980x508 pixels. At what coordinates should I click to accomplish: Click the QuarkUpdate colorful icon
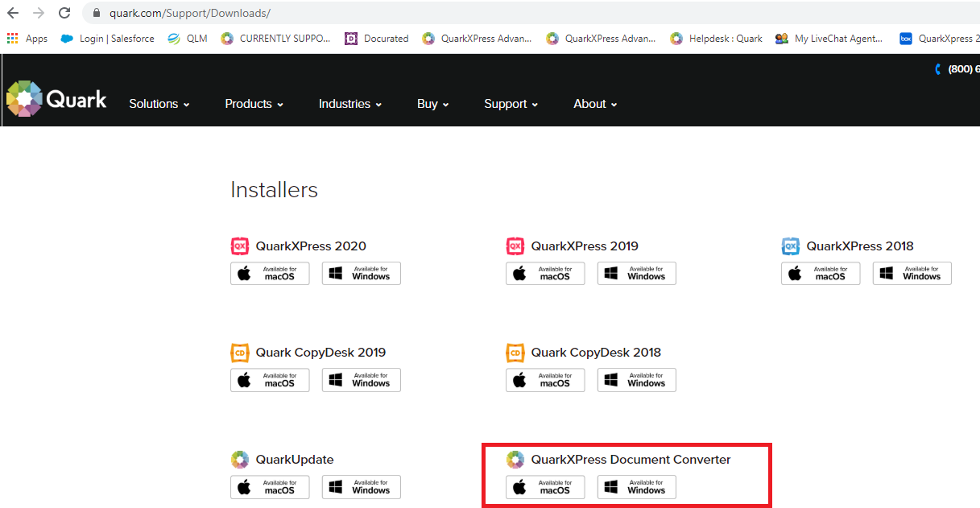click(x=239, y=459)
